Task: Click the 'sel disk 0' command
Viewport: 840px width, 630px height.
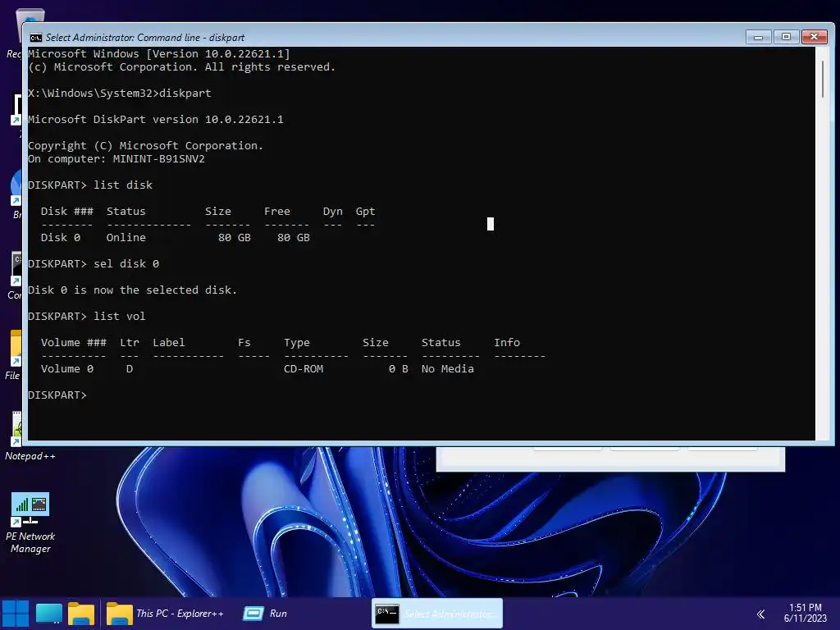Action: 126,263
